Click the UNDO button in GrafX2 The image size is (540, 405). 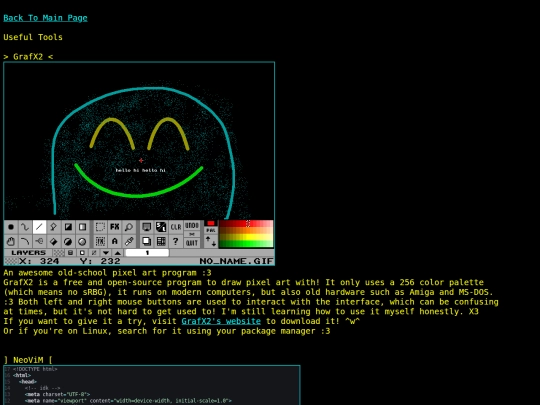click(x=192, y=225)
